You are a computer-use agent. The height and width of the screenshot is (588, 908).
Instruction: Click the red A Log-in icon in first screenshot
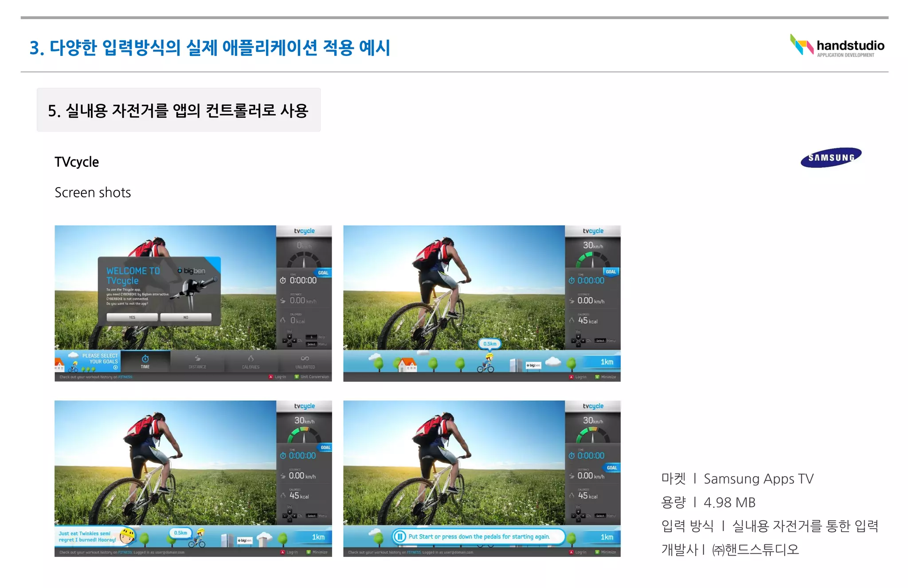271,377
